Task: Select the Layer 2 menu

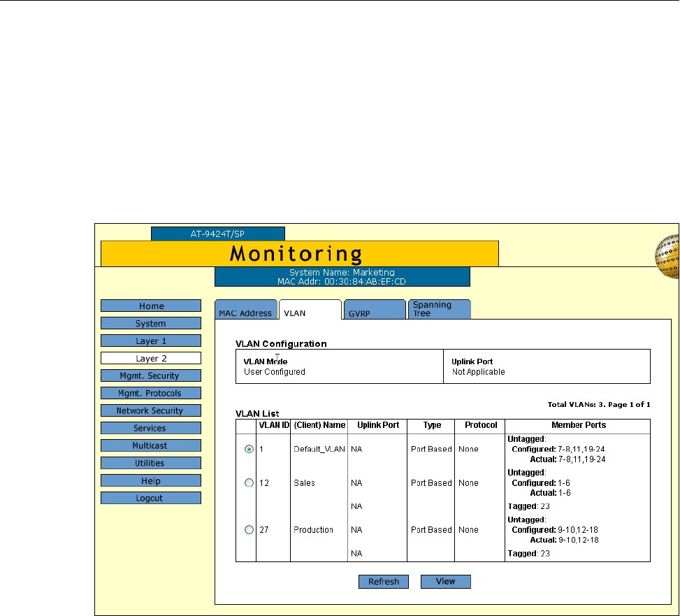Action: tap(151, 358)
